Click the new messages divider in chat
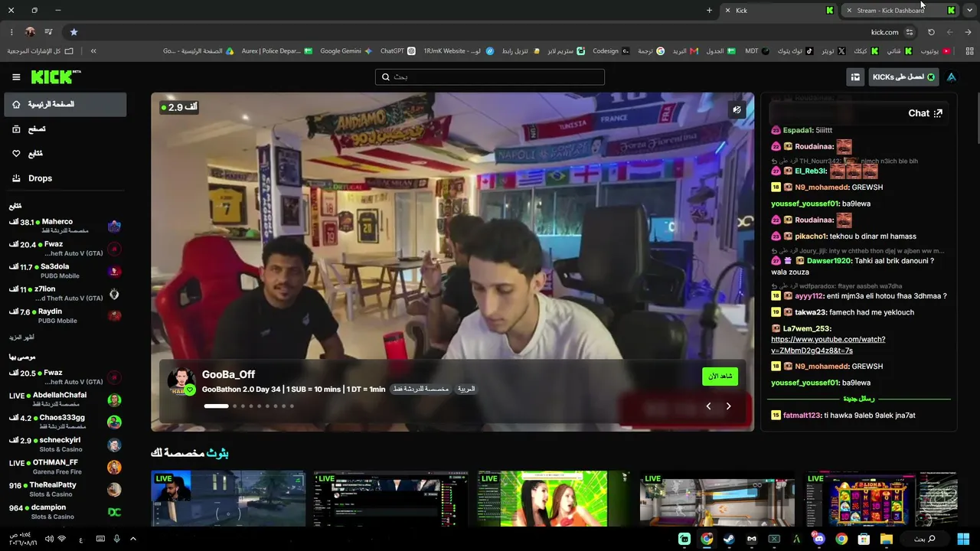The image size is (980, 551). (859, 399)
